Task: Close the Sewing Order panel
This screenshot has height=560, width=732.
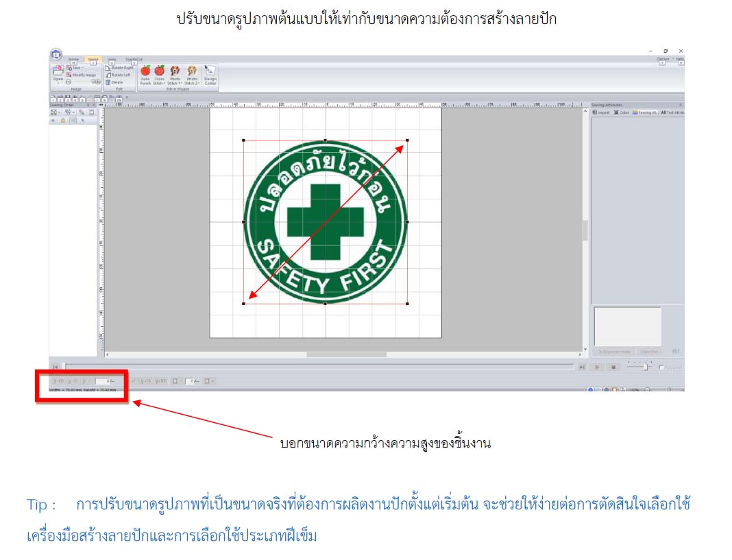Action: [x=94, y=105]
